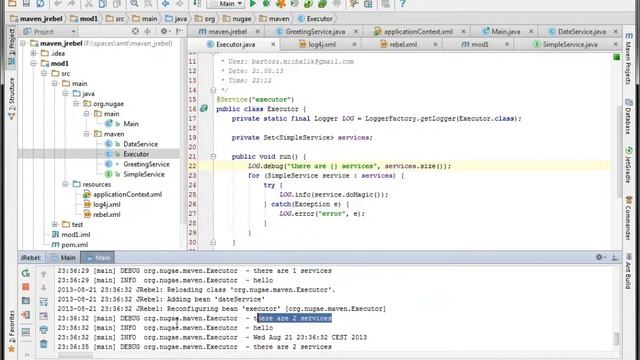Viewport: 640px width, 360px height.
Task: Print console output with printer icon
Action: [x=44, y=330]
